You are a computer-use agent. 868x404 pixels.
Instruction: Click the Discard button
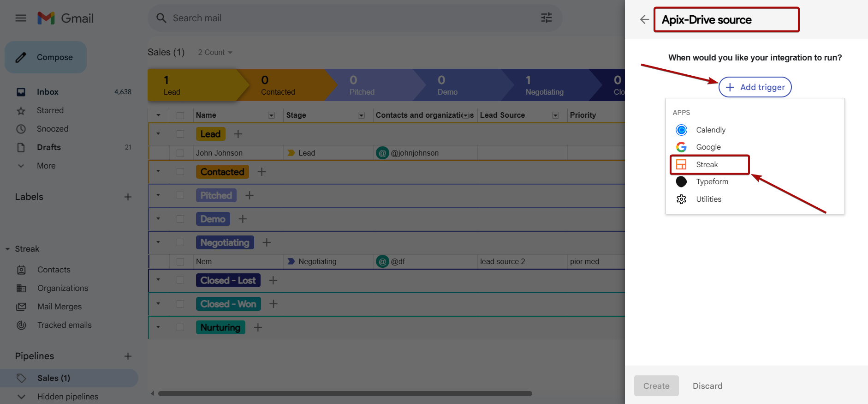point(707,386)
